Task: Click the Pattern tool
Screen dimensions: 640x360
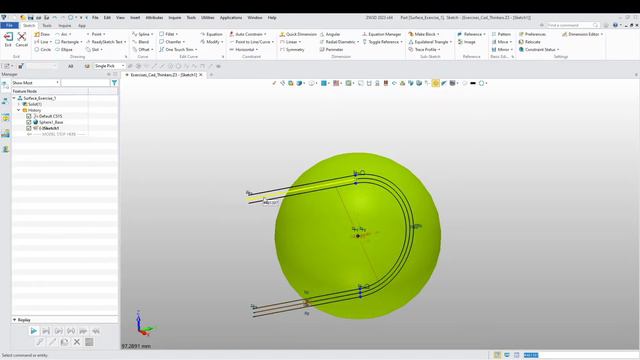Action: tap(501, 34)
